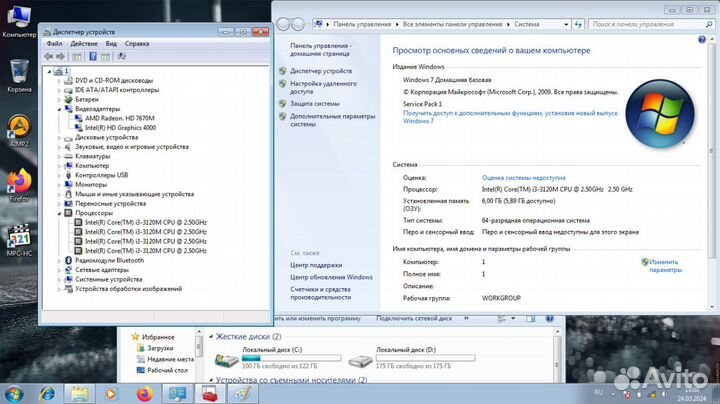
Task: Open Internet Explorer from the taskbar
Action: click(47, 394)
